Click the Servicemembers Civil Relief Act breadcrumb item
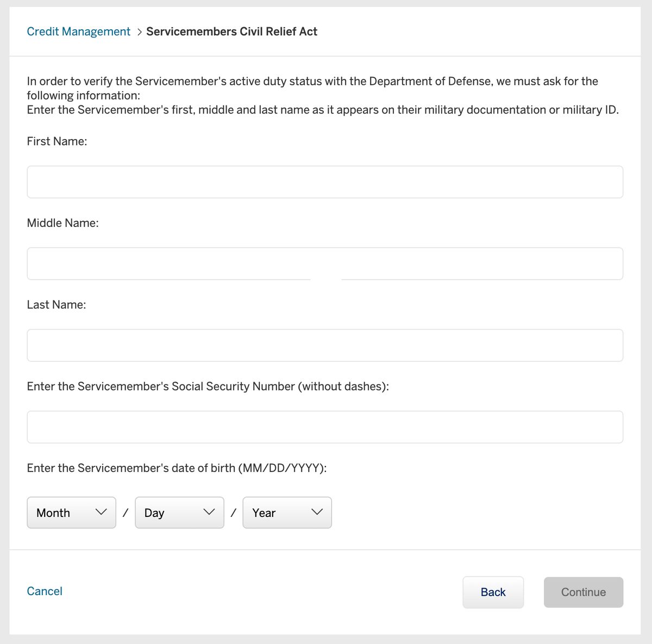This screenshot has height=644, width=652. pos(231,31)
